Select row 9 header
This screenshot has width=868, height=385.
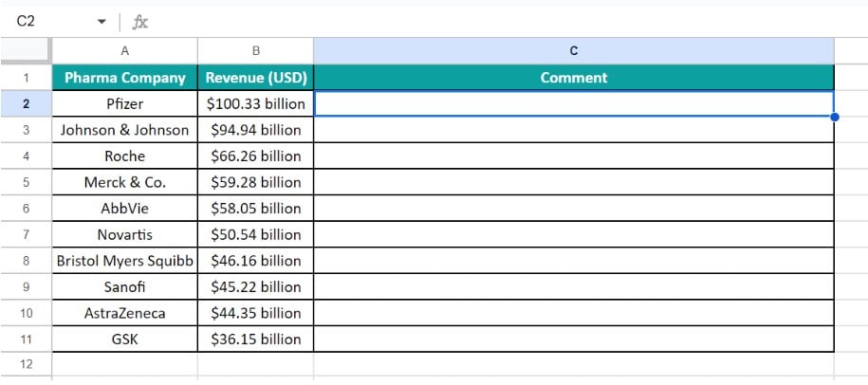[26, 287]
